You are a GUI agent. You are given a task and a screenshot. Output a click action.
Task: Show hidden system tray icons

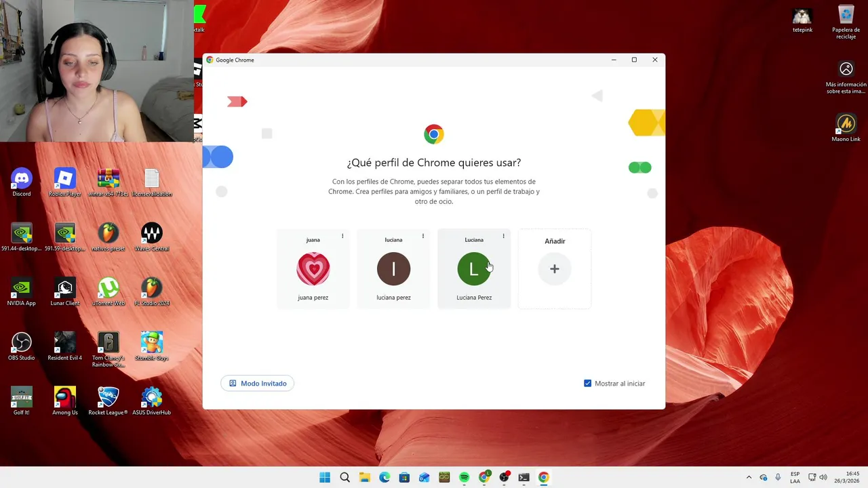pos(749,478)
